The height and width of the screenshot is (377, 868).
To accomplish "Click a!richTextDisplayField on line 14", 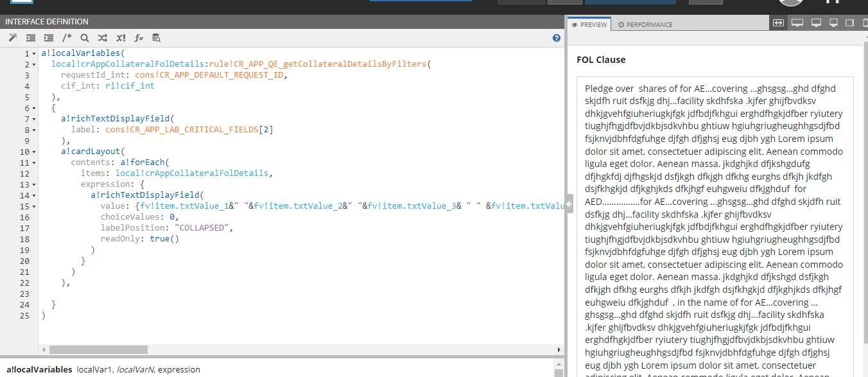I will tap(144, 195).
